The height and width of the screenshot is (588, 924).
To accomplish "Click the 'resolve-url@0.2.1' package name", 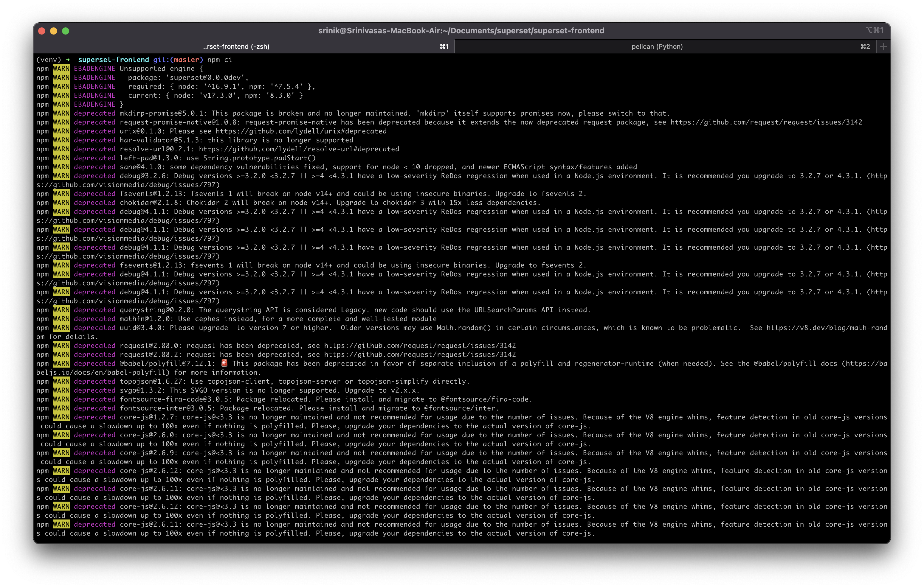I will pos(157,149).
